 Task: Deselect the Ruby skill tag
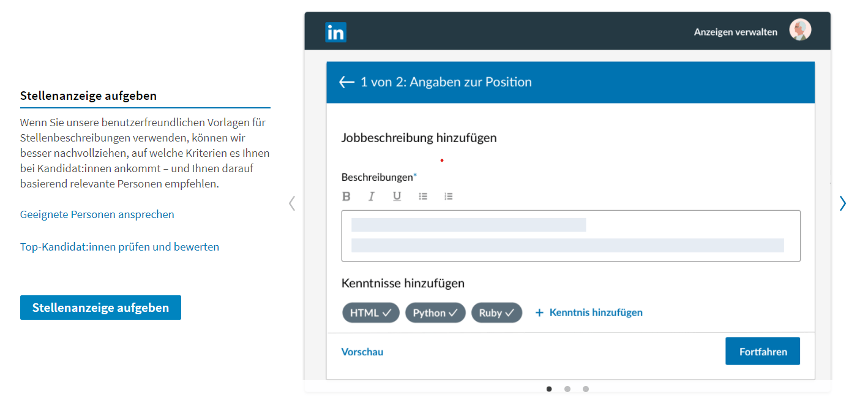pyautogui.click(x=496, y=312)
